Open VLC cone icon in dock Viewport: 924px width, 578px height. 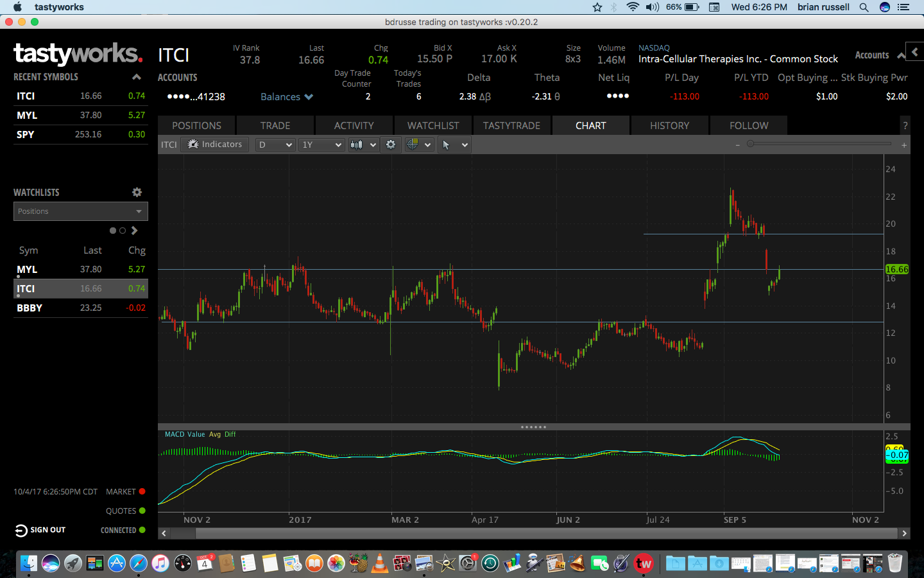(x=380, y=563)
